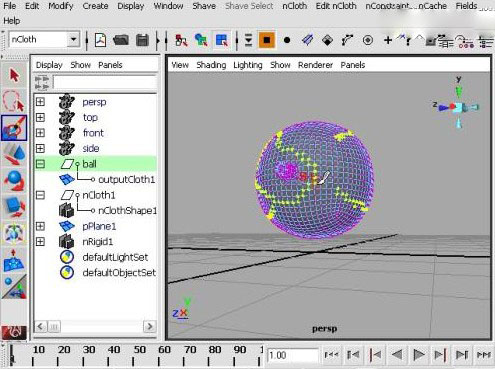495x369 pixels.
Task: Open the Edit nCloth menu
Action: 336,6
